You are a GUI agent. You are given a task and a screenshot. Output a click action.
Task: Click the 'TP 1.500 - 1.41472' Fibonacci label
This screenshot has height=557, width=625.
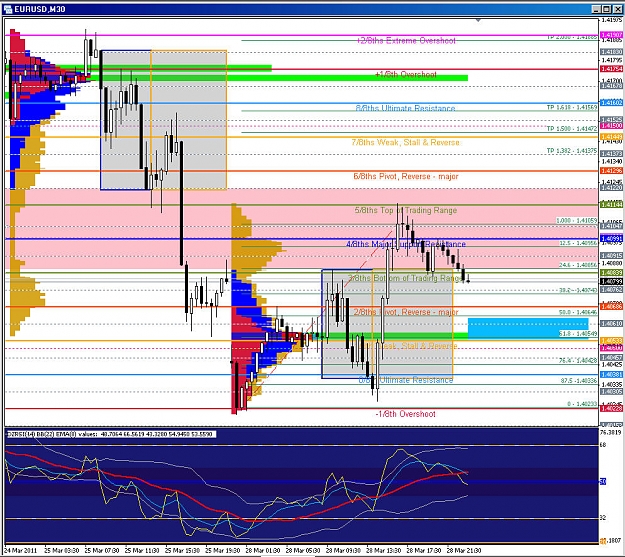click(x=572, y=129)
